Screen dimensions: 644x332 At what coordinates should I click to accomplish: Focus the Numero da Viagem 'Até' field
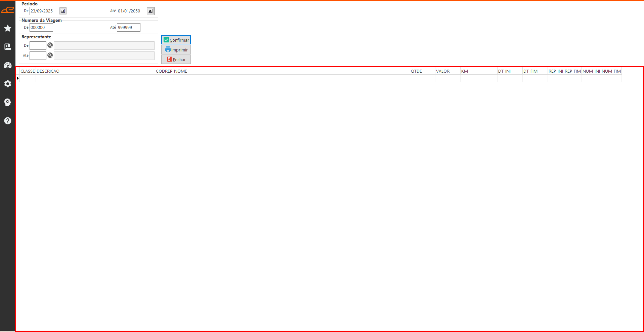128,28
